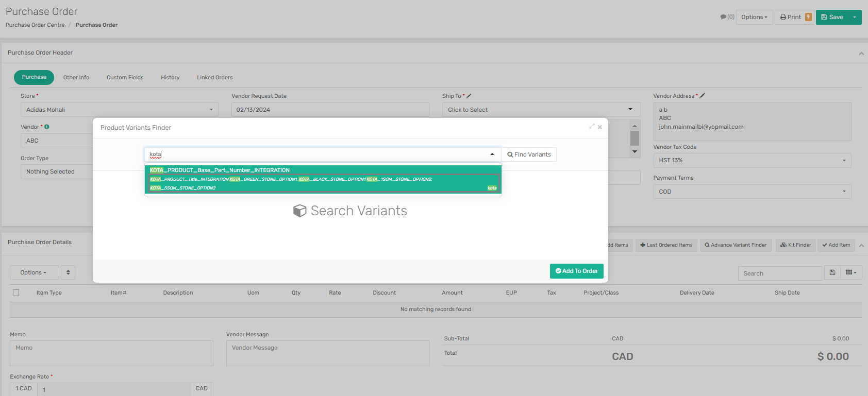The image size is (868, 396).
Task: Click the lightning icon beside Print
Action: [808, 17]
